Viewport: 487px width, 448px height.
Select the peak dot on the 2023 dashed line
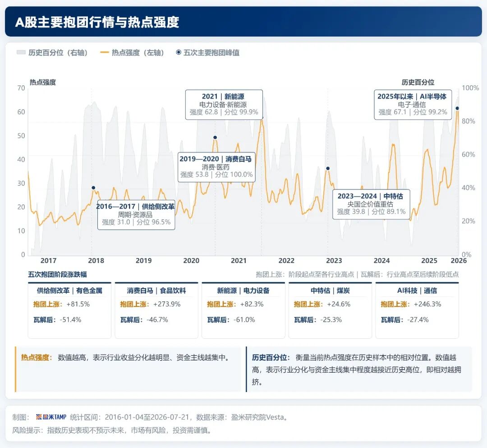(x=328, y=168)
